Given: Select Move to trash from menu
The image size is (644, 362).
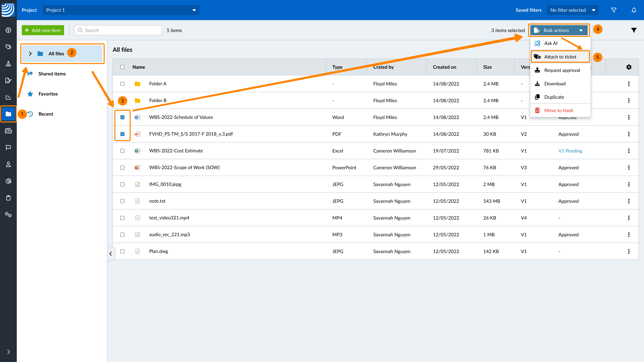Looking at the screenshot, I should 558,110.
